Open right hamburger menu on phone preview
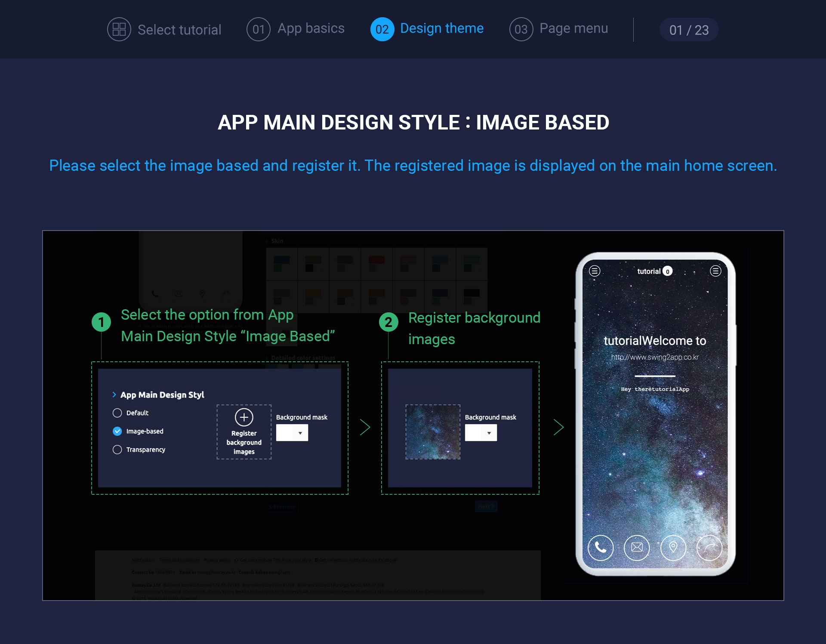Viewport: 826px width, 644px height. [x=715, y=271]
